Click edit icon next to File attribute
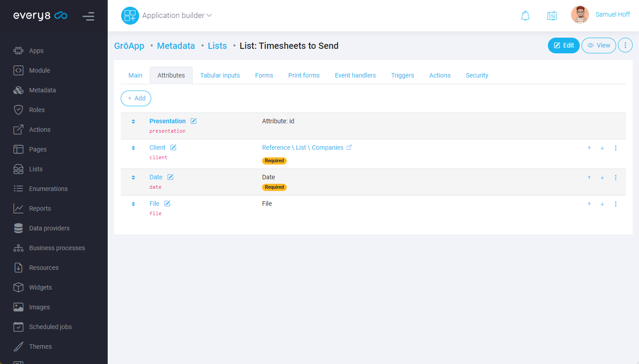The height and width of the screenshot is (364, 639). [x=167, y=204]
